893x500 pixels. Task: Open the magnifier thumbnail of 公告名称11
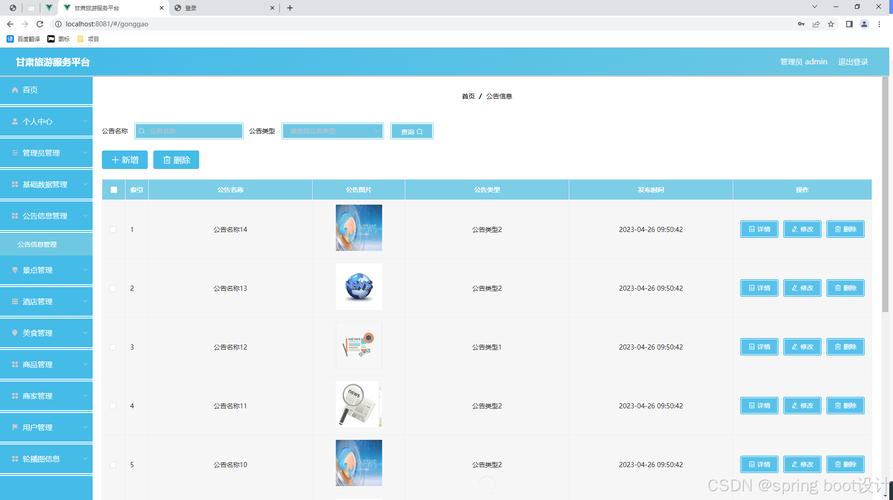coord(359,404)
